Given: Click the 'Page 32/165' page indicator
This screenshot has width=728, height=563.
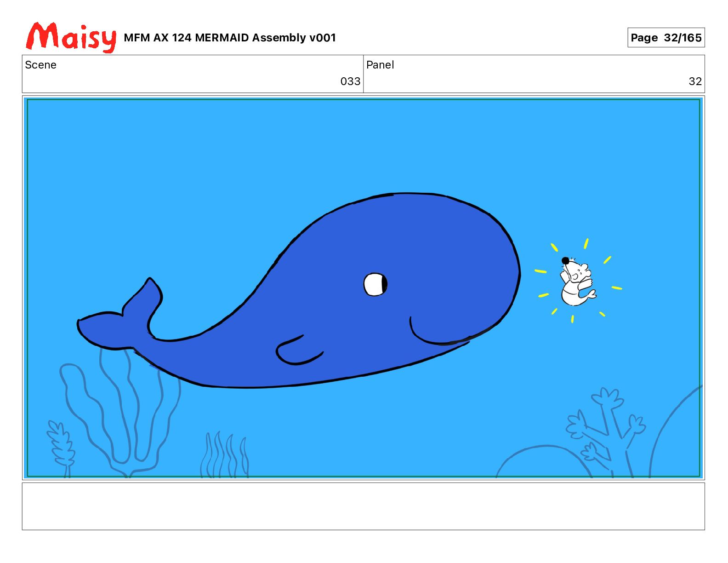Looking at the screenshot, I should click(x=666, y=38).
